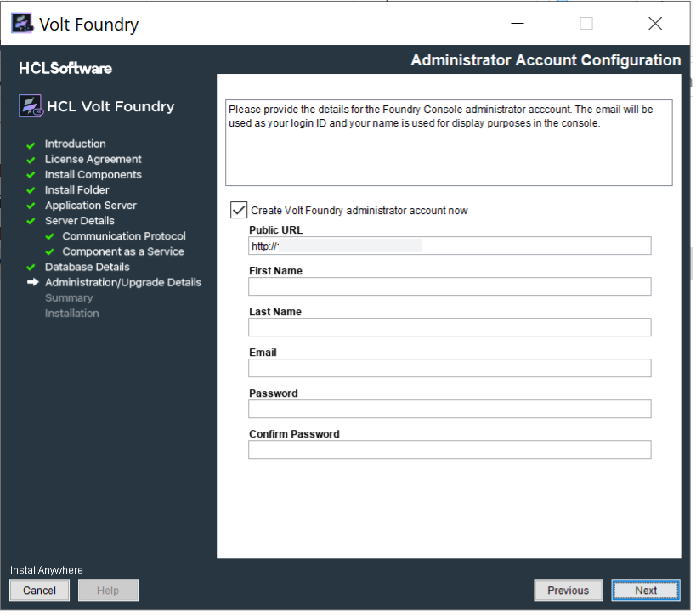The width and height of the screenshot is (696, 616).
Task: Click the checkmark beside Install Components
Action: pyautogui.click(x=31, y=175)
